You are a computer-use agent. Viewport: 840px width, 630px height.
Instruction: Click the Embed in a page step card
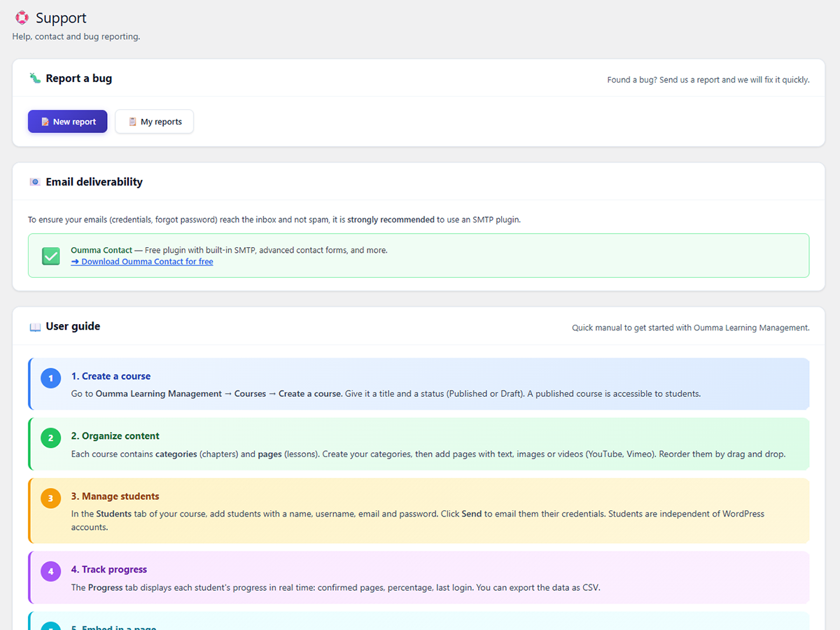pos(419,623)
